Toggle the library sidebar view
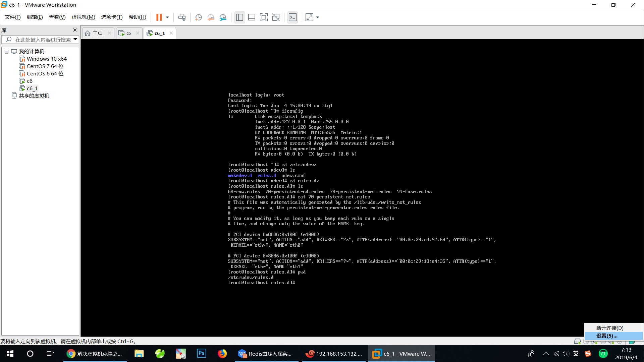This screenshot has width=644, height=362. click(239, 17)
